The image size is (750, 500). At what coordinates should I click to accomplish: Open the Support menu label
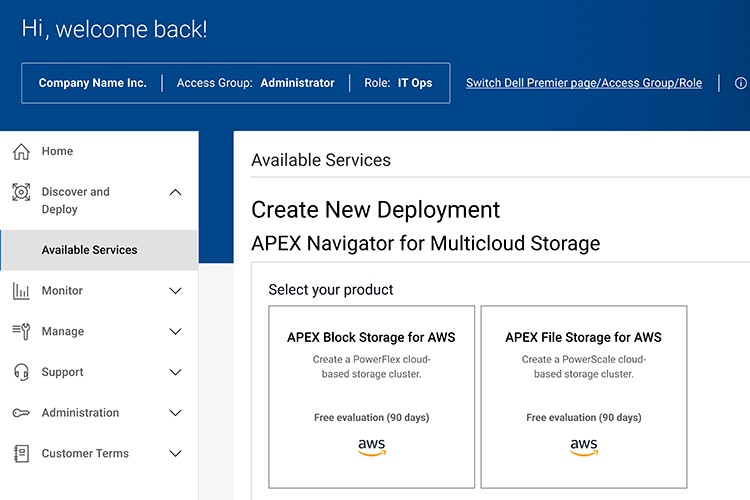click(x=63, y=372)
